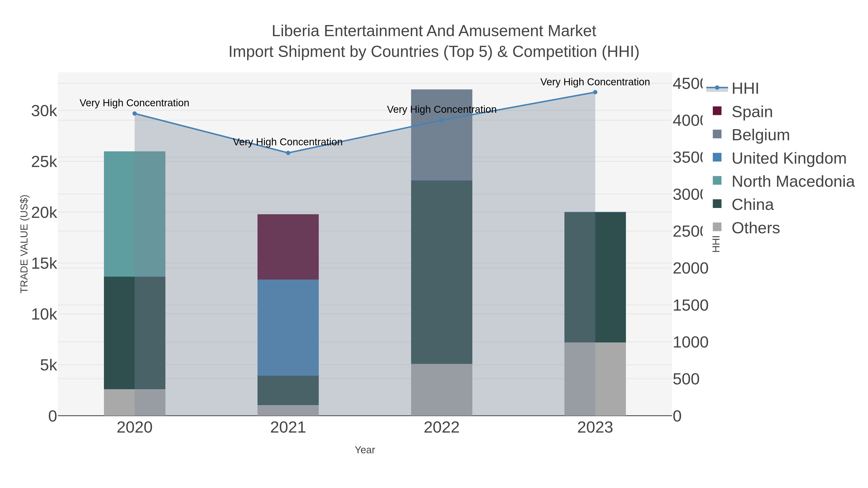The image size is (868, 488).
Task: Toggle the Spain legend entry
Action: pos(743,112)
